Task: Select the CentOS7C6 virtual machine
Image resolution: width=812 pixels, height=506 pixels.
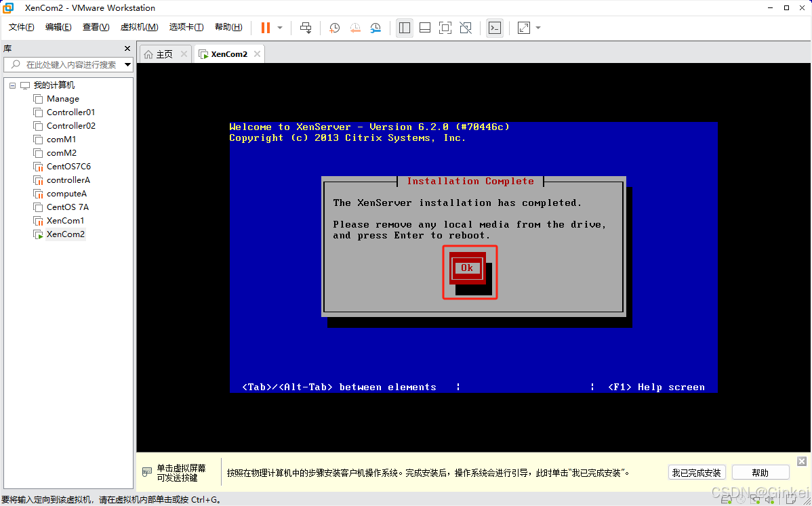Action: point(68,166)
